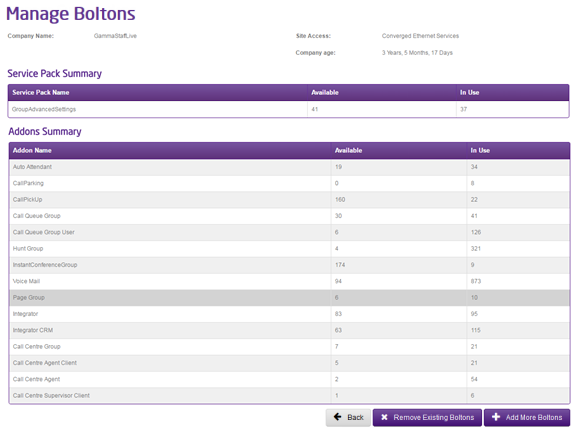Click the company age value text
Screen dimensions: 577x433
tap(417, 53)
